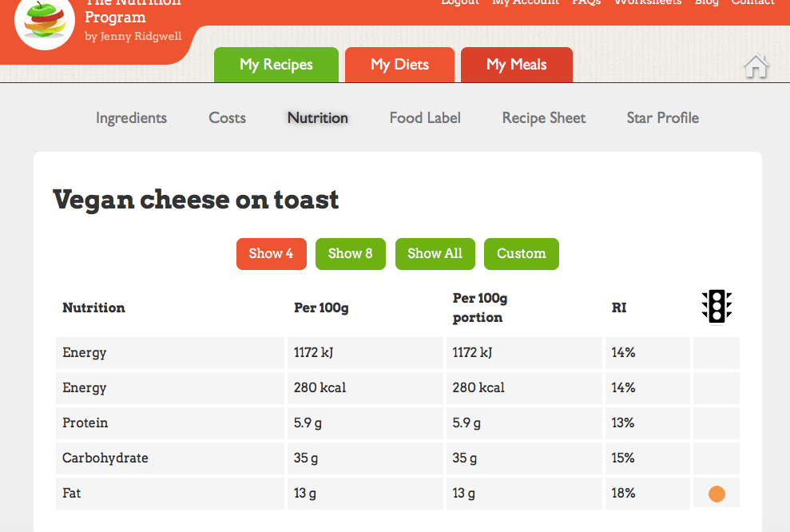Switch to the My Diets tab
The image size is (790, 532).
(x=399, y=65)
